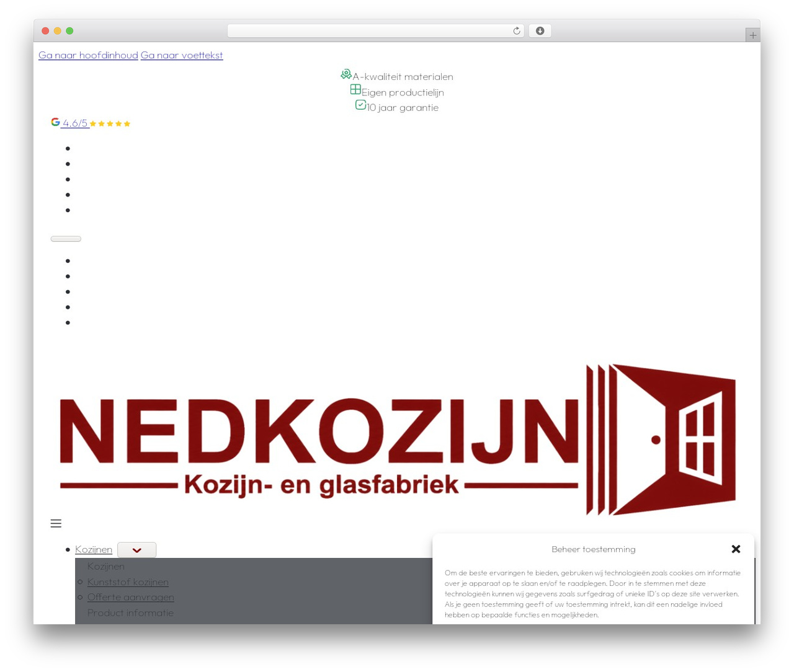This screenshot has width=794, height=672.
Task: Expand the Kozijnen submenu chevron
Action: (x=136, y=550)
